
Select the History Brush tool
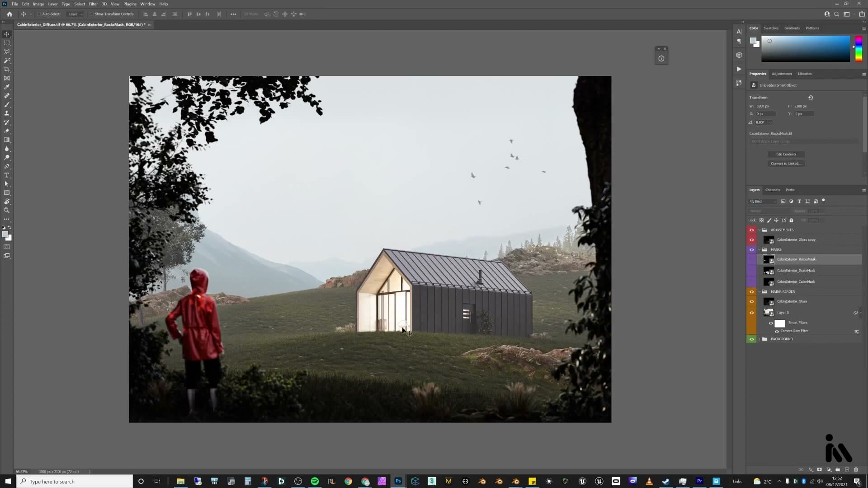click(7, 122)
